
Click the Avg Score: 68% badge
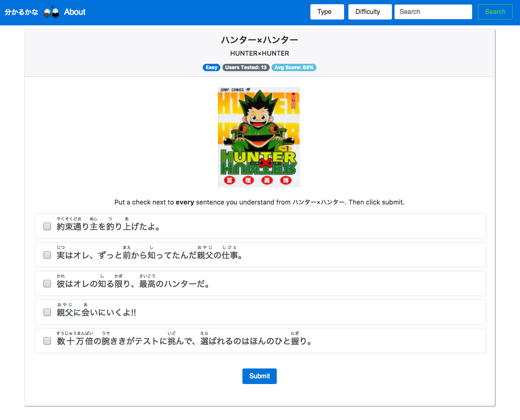(294, 67)
